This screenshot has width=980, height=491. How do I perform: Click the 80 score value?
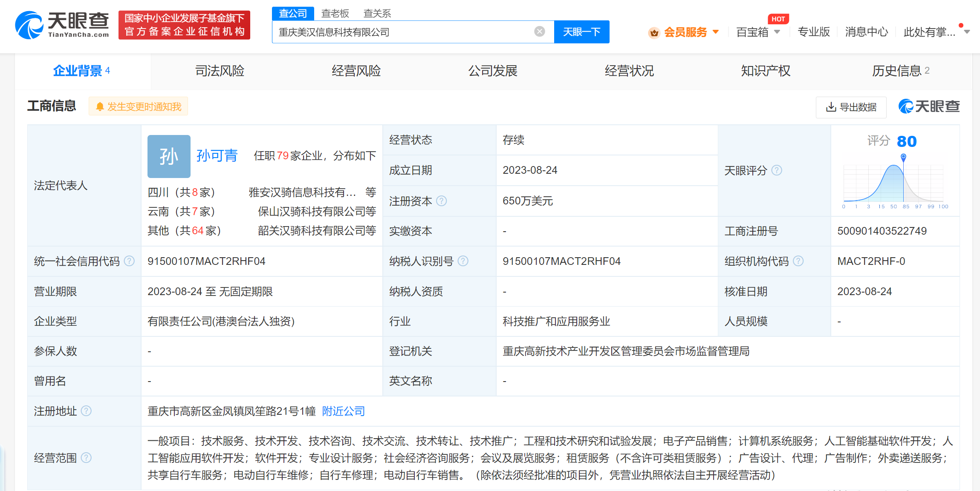click(x=907, y=141)
